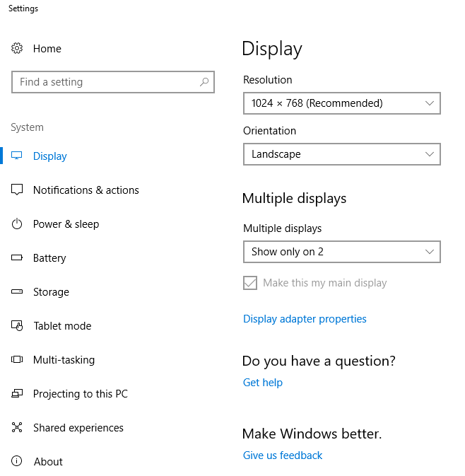The height and width of the screenshot is (476, 465).
Task: Open Shared experiences settings
Action: (78, 428)
